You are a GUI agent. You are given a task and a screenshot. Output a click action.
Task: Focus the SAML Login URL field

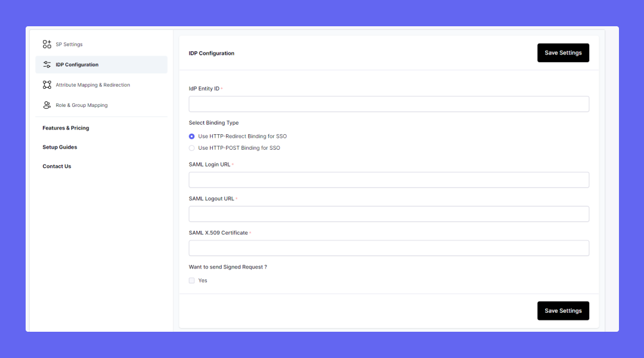click(389, 180)
